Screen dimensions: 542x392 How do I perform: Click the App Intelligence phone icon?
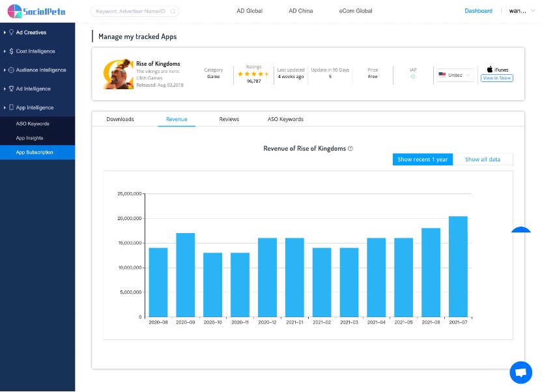tap(12, 107)
